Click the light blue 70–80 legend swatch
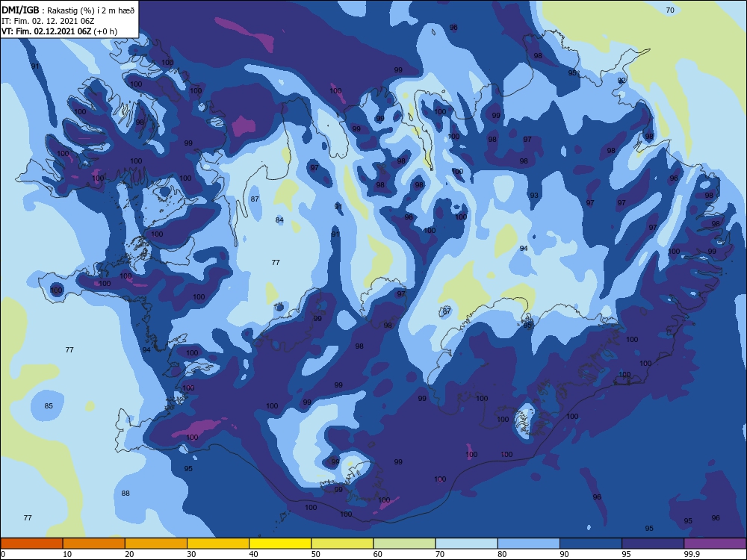747x560 pixels. 466,544
